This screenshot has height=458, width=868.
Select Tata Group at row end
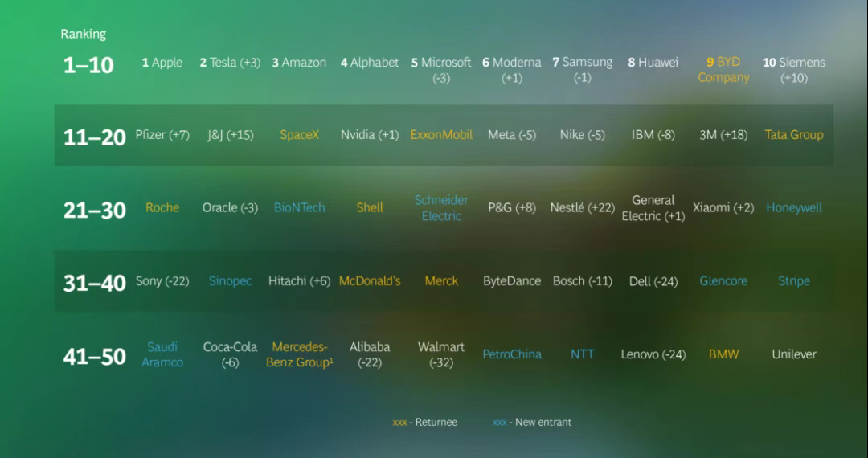[793, 135]
